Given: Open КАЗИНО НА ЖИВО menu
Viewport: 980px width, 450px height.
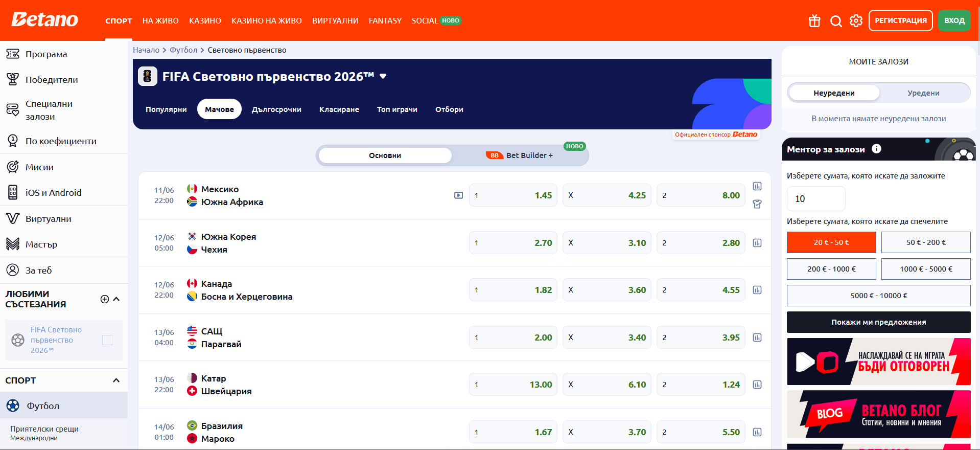Looking at the screenshot, I should coord(267,21).
